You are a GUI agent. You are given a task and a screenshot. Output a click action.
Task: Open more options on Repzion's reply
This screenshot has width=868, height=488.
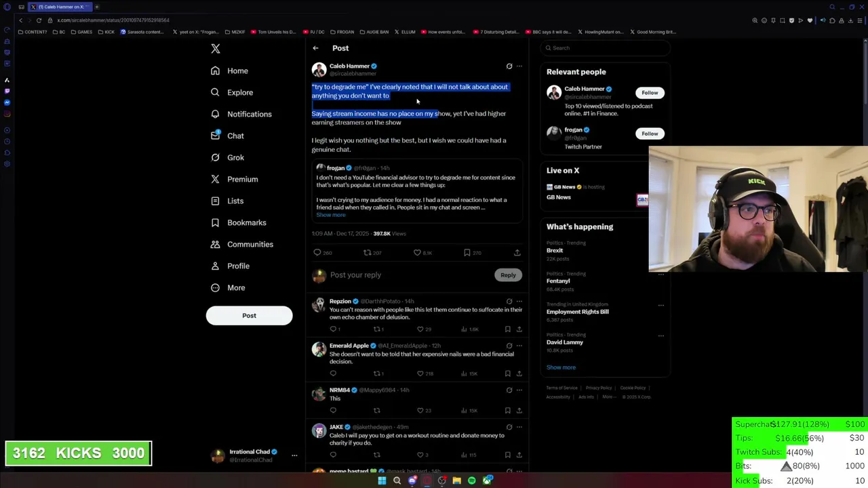coord(519,302)
